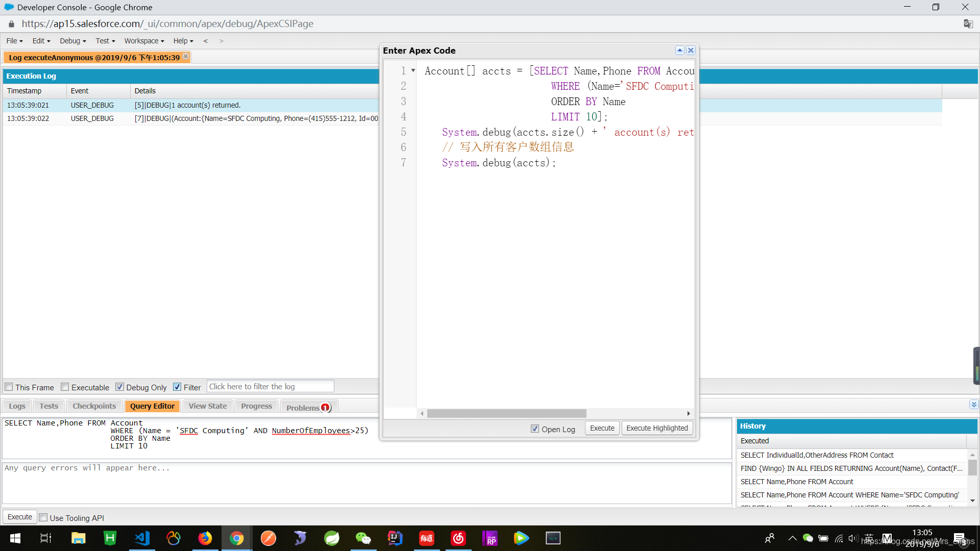Click the double-chevron collapse icon beside the panel tabs
The image size is (980, 551).
point(974,404)
